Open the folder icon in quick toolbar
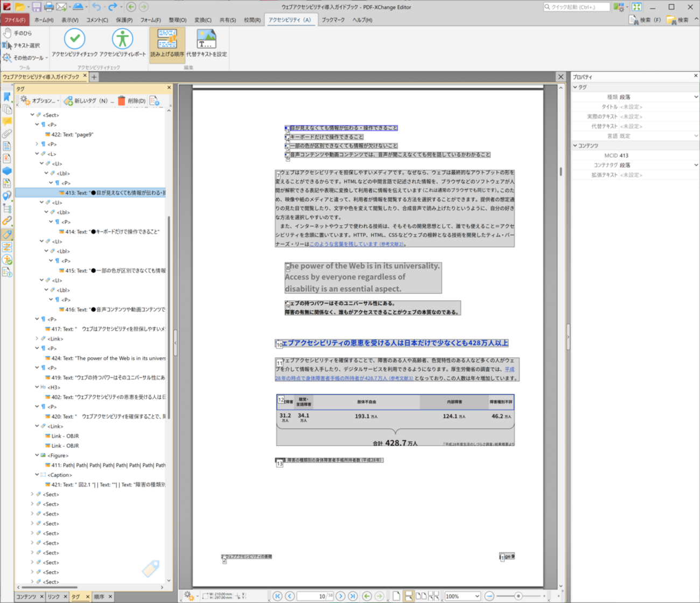 pos(20,7)
